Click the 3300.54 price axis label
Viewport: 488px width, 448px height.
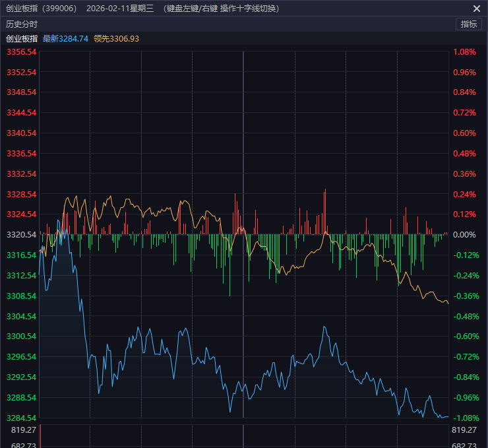tap(21, 336)
